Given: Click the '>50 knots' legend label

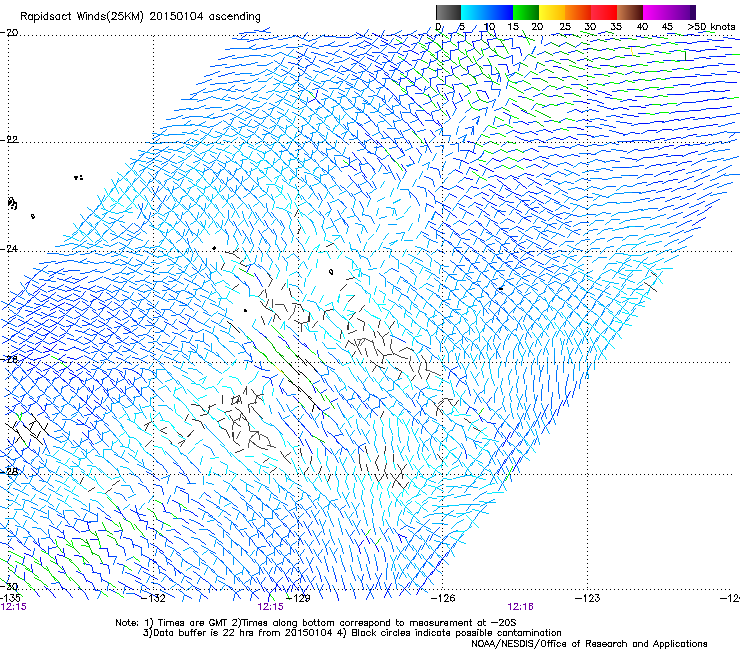Looking at the screenshot, I should click(711, 26).
